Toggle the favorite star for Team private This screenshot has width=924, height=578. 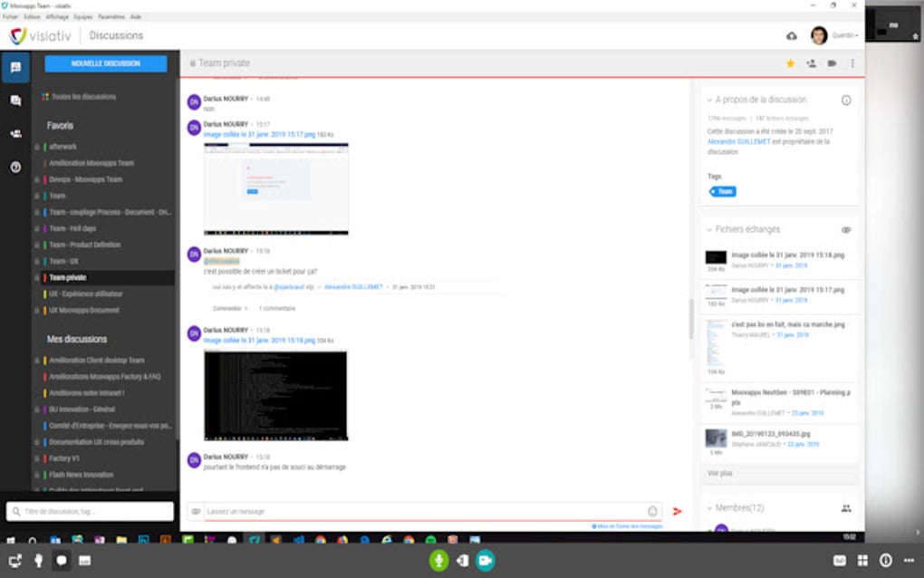click(789, 63)
